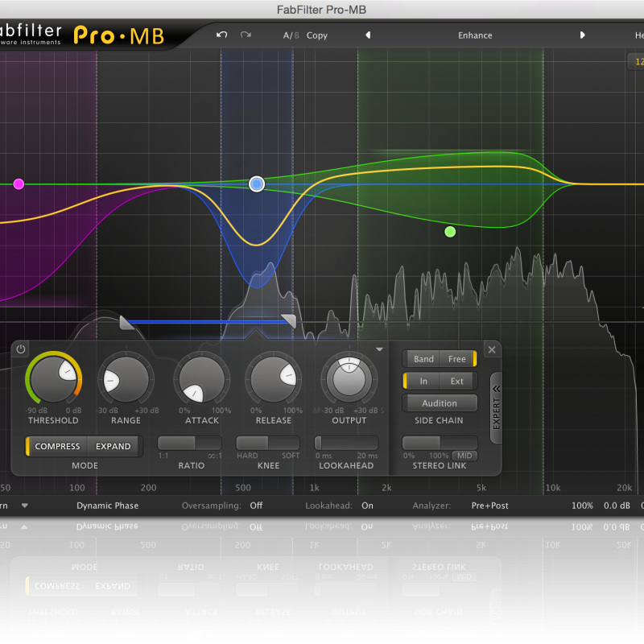The image size is (644, 644).
Task: Collapse the Expert panel tab
Action: [496, 408]
